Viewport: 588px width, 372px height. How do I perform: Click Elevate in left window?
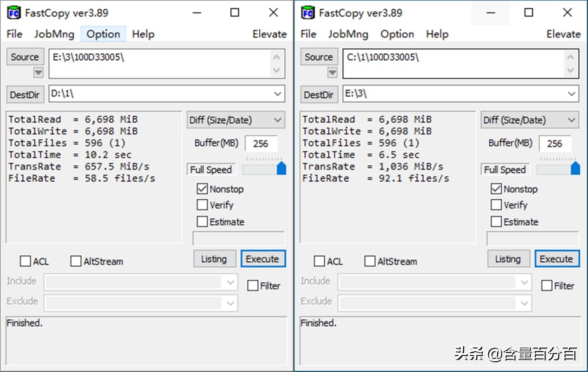(x=269, y=34)
